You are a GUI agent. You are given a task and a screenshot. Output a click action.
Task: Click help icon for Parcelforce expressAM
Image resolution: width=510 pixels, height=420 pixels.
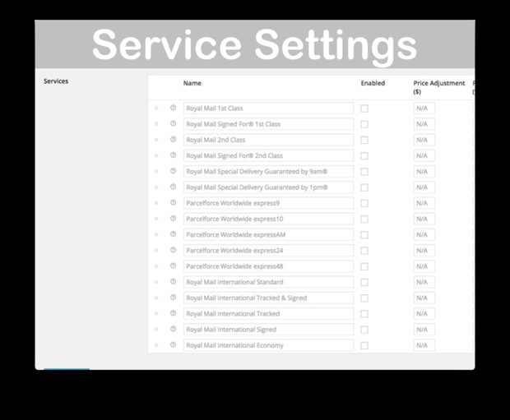pos(173,234)
